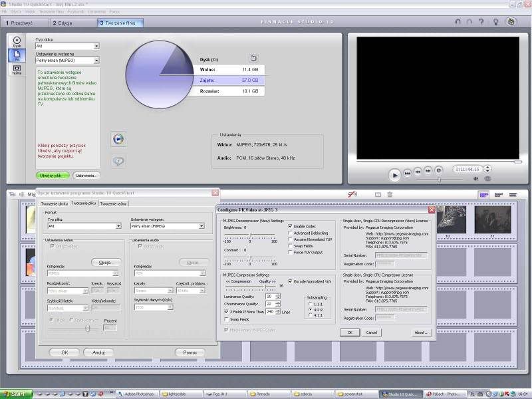Click the Contrast slider
Screen dimensions: 532x399
(x=250, y=258)
